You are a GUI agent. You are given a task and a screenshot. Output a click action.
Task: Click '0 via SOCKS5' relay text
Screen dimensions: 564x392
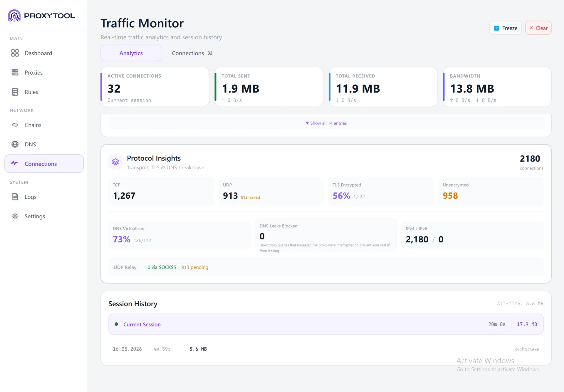(x=162, y=267)
